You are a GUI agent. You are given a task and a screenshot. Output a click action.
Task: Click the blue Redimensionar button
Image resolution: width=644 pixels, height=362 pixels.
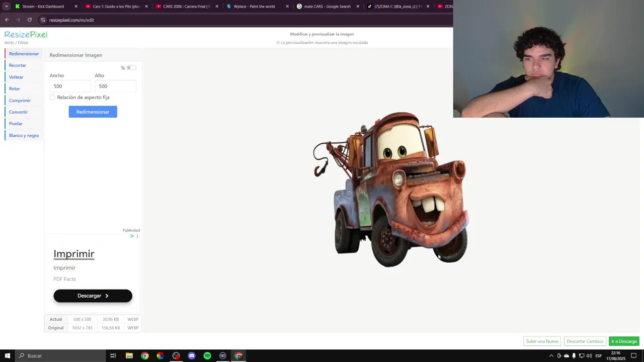pyautogui.click(x=93, y=112)
